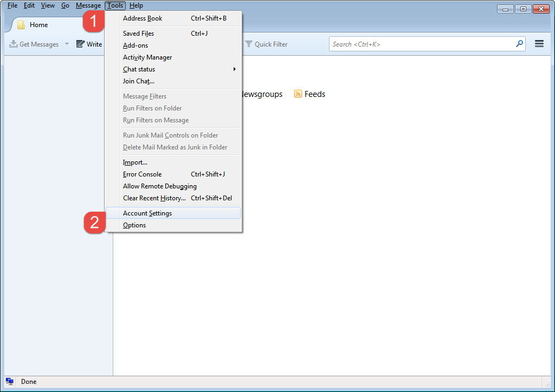Select Allow Remote Debugging
This screenshot has height=392, width=555.
pos(173,186)
